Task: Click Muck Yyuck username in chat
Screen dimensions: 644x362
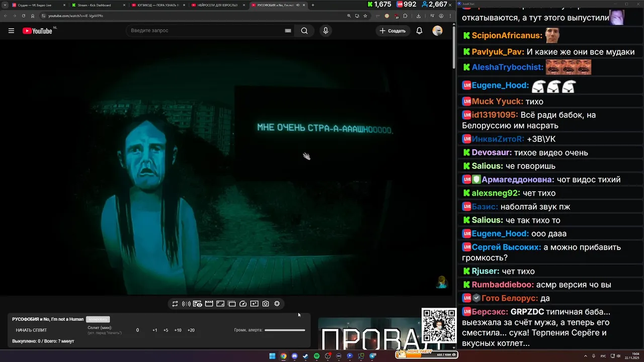Action: point(497,102)
